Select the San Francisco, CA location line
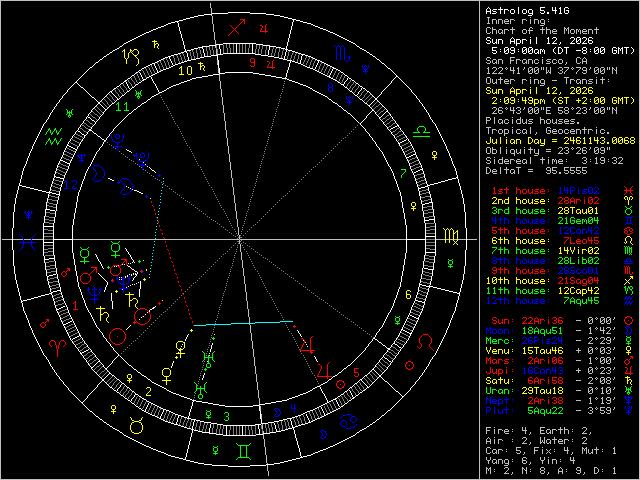This screenshot has width=640, height=480. click(x=532, y=60)
